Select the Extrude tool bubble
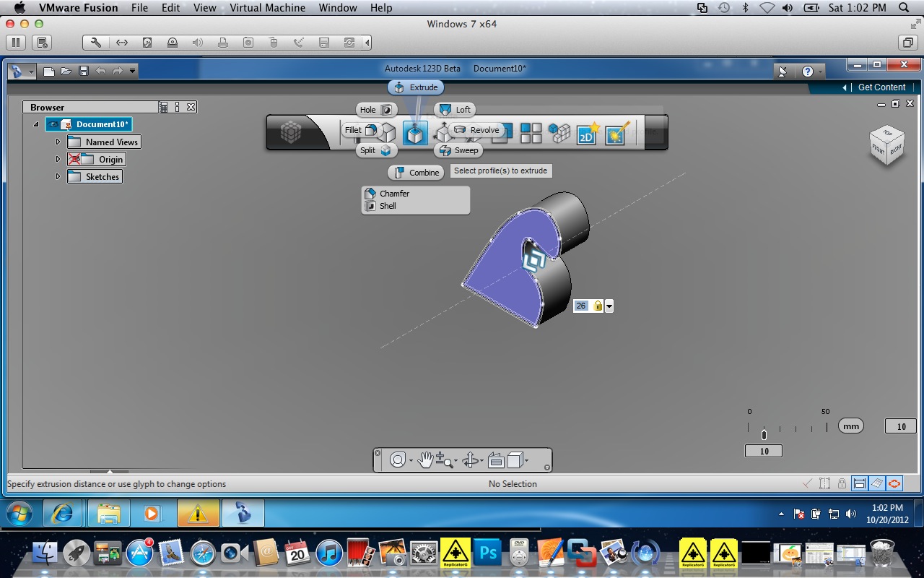The width and height of the screenshot is (924, 578). coord(417,87)
